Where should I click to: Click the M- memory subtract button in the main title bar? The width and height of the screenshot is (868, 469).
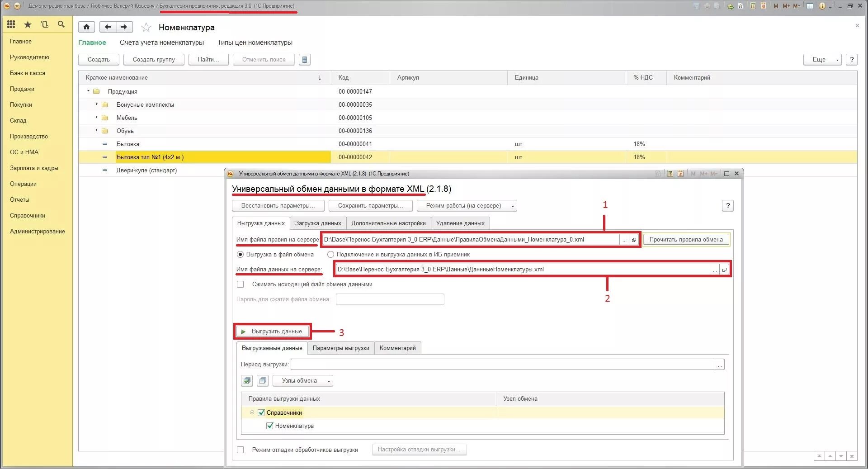797,6
